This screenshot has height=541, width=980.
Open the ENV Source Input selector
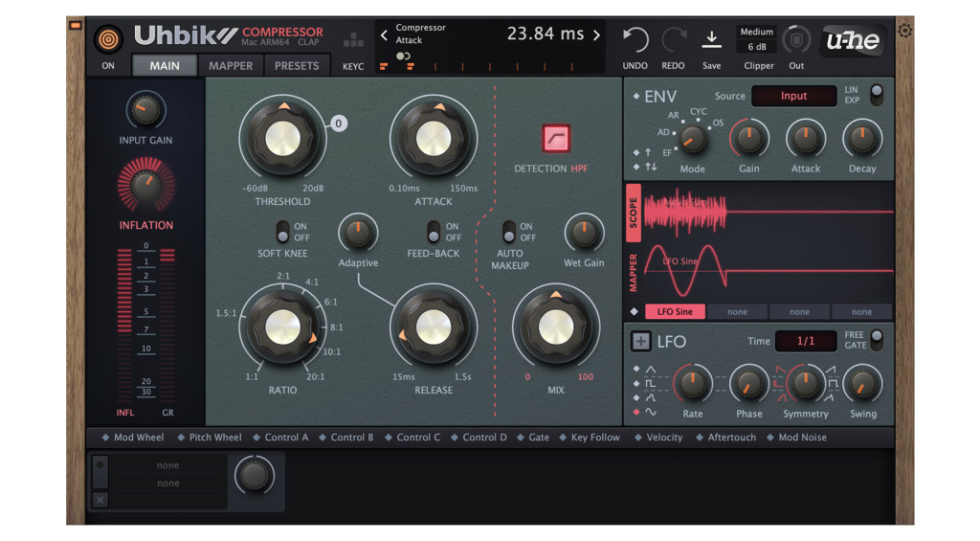pyautogui.click(x=793, y=96)
